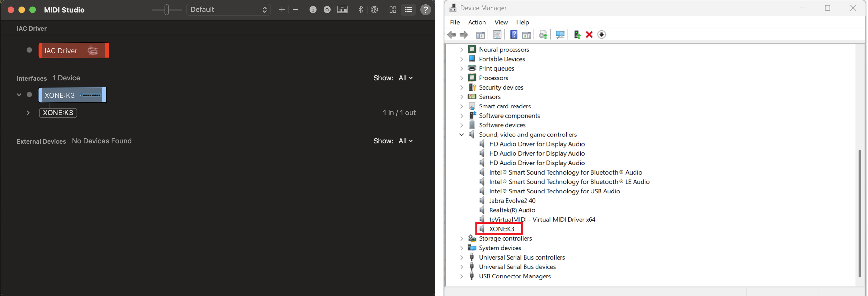Expand Universal Serial Bus controllers
This screenshot has width=868, height=296.
[462, 257]
